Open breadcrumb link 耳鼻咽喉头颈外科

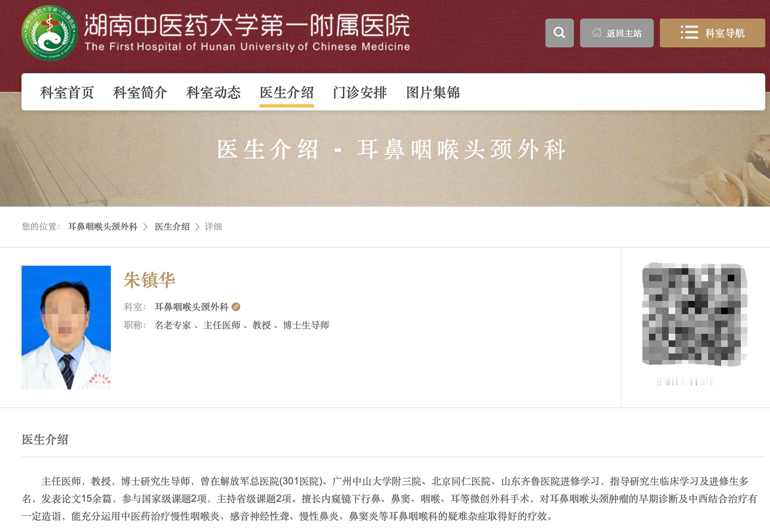[103, 227]
